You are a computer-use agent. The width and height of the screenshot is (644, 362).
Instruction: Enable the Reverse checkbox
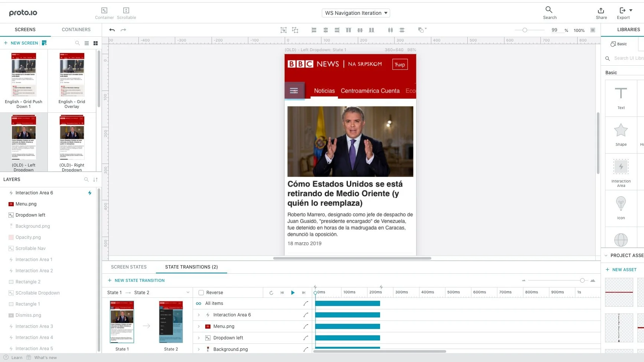point(201,293)
